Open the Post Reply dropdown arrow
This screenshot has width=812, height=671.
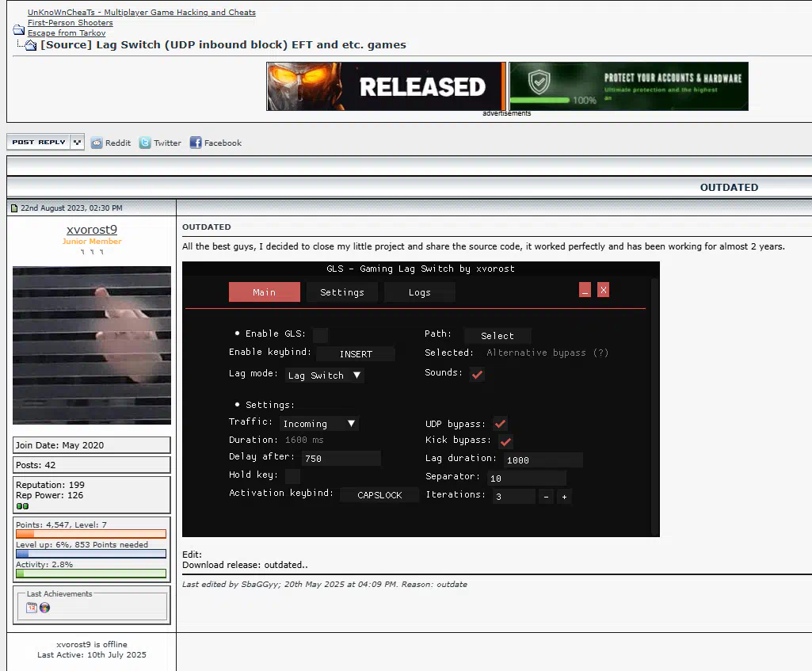[x=77, y=142]
